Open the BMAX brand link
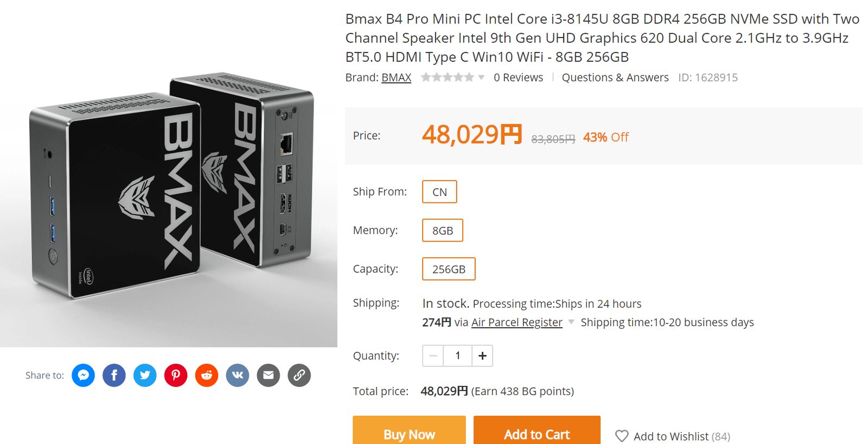The image size is (868, 444). [x=396, y=78]
